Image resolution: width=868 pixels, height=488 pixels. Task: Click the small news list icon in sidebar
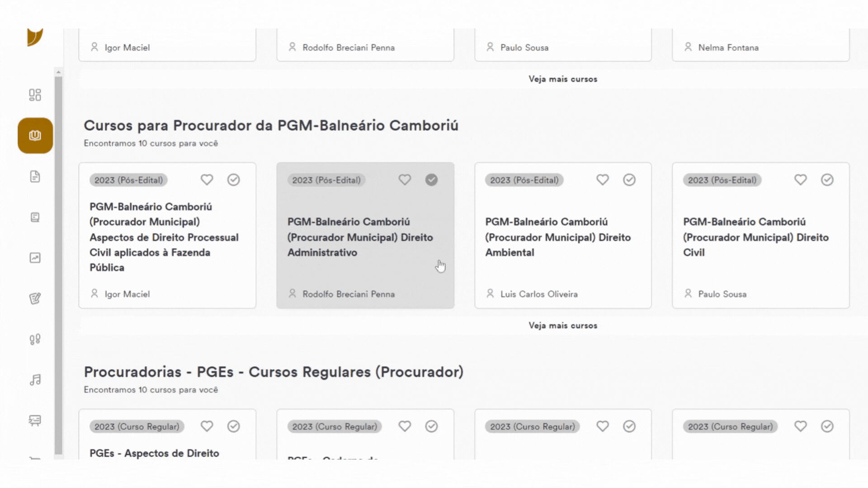35,217
